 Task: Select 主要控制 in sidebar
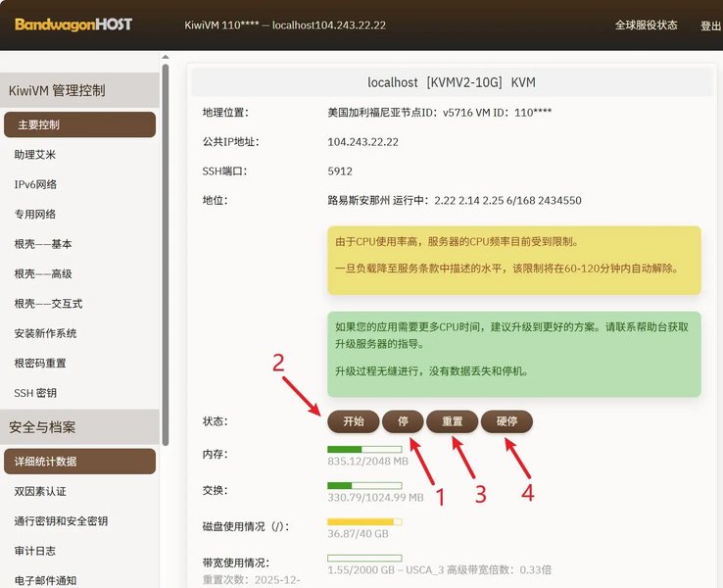tap(79, 124)
